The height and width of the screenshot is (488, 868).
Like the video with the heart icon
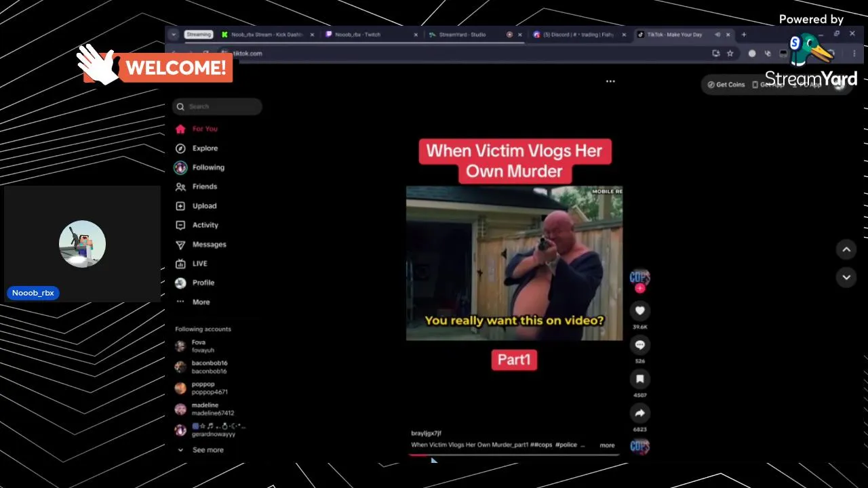click(639, 310)
